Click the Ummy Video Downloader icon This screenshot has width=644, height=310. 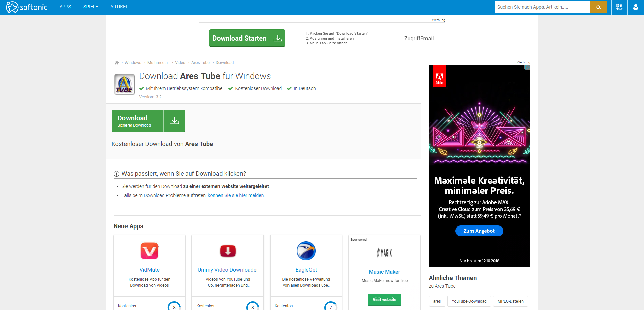[228, 251]
